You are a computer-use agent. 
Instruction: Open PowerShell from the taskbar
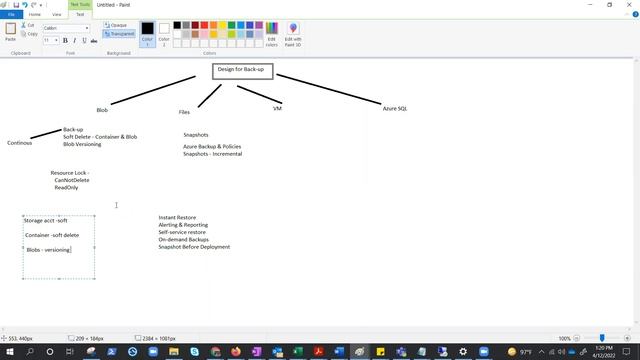(112, 351)
